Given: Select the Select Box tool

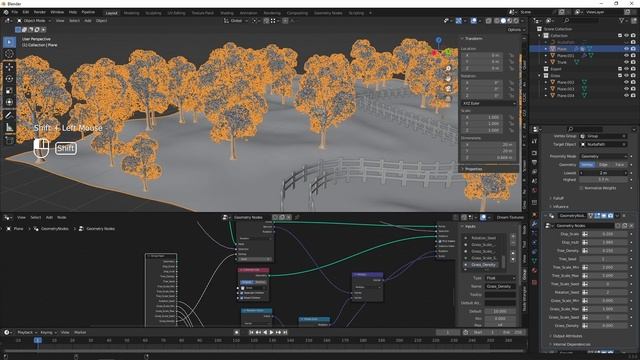Looking at the screenshot, I should point(9,42).
